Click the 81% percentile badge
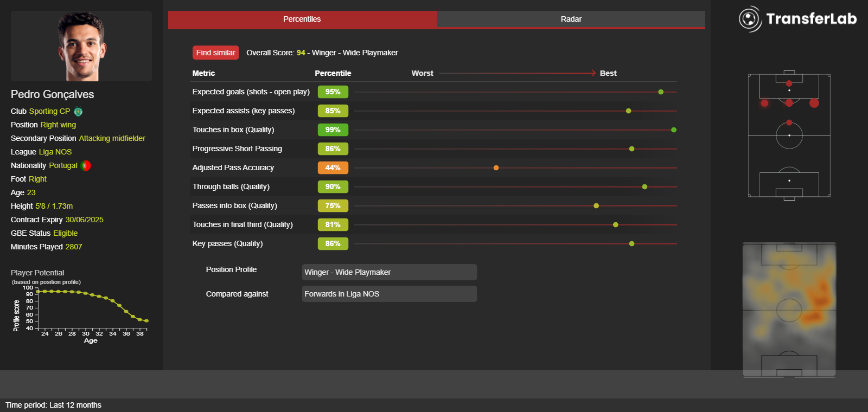Viewport: 868px width, 412px height. (x=333, y=225)
